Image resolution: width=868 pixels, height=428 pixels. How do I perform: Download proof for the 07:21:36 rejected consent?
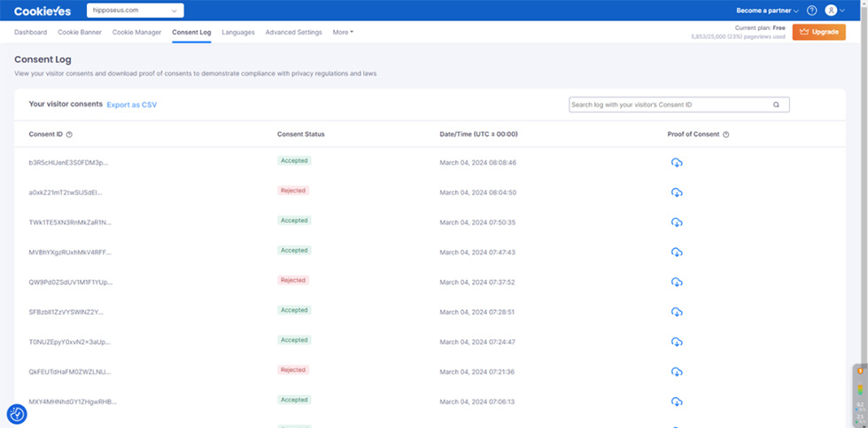pos(677,371)
